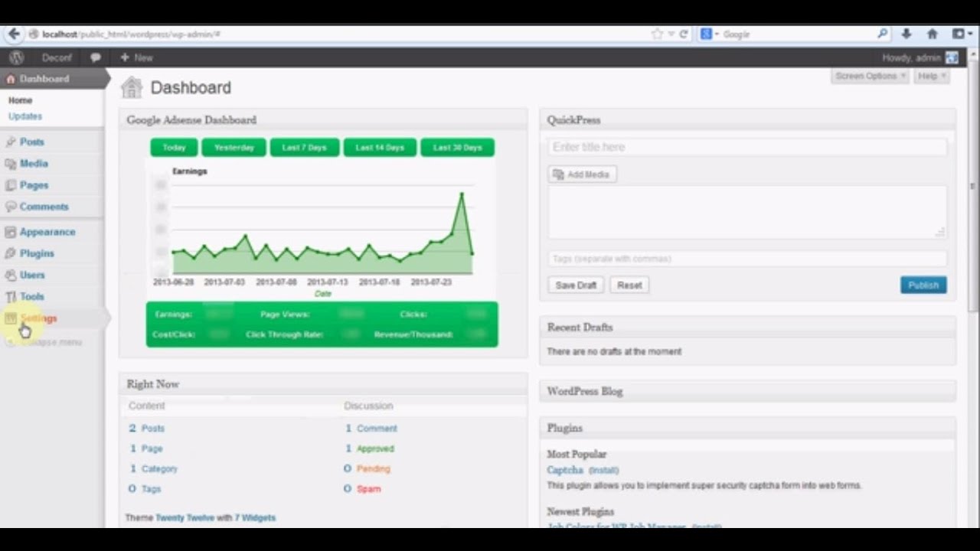Image resolution: width=980 pixels, height=551 pixels.
Task: Click the Posts pushpin icon in sidebar
Action: [11, 142]
